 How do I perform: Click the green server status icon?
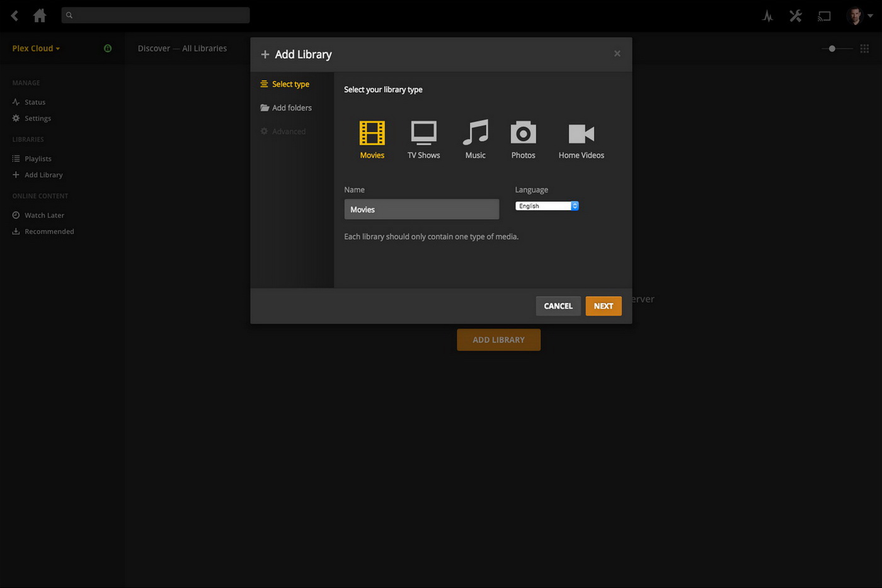coord(108,48)
